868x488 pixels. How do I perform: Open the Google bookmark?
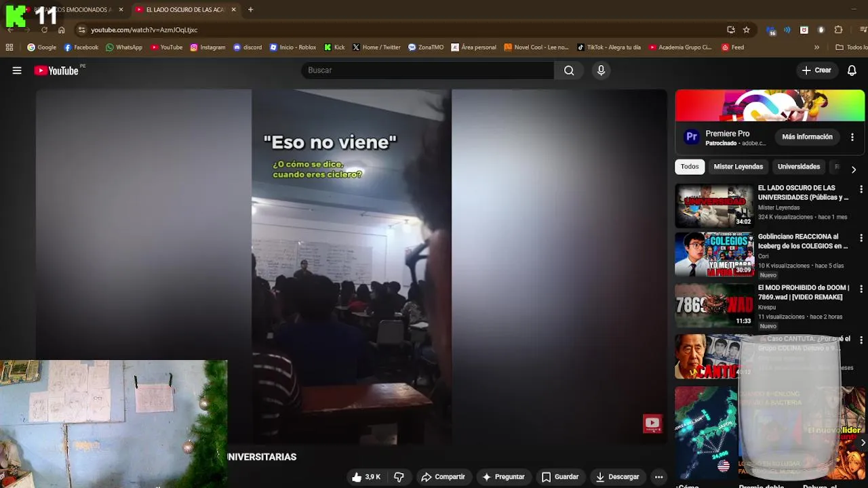pos(41,47)
